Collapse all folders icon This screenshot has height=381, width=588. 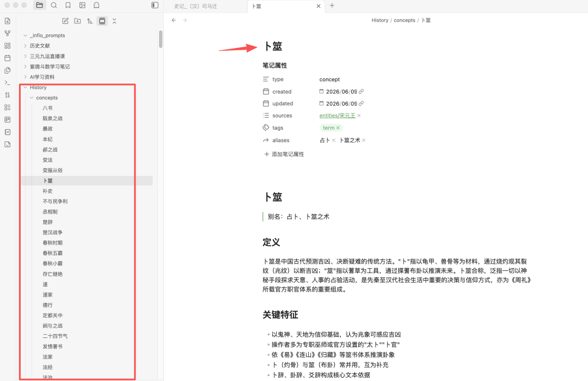[114, 21]
